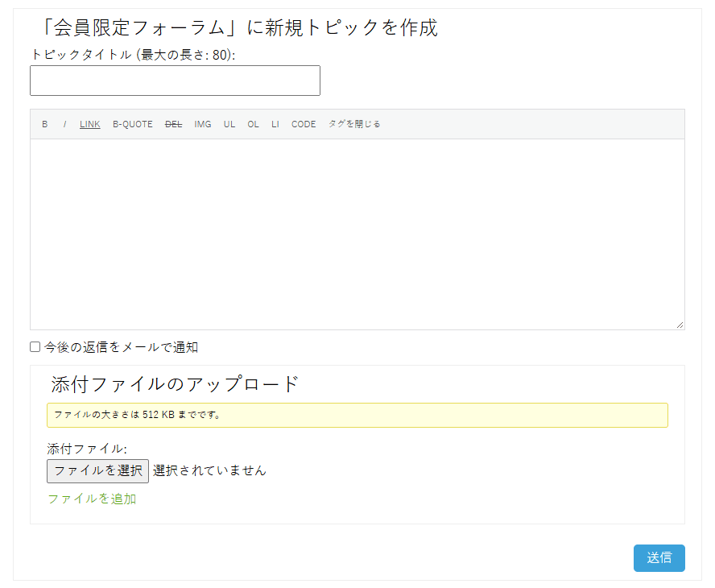The height and width of the screenshot is (588, 715).
Task: Insert code tag with CODE button
Action: coord(304,124)
